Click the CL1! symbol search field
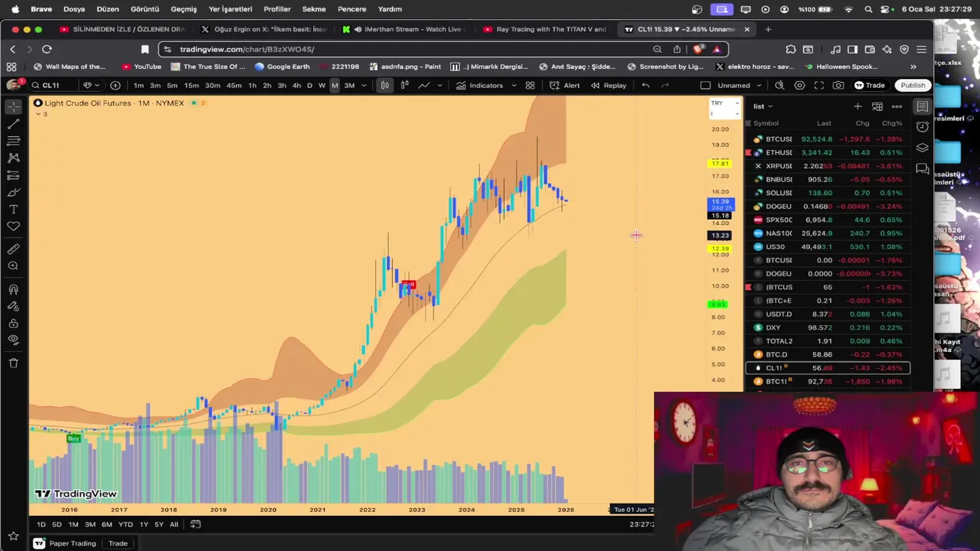The height and width of the screenshot is (551, 980). [54, 85]
